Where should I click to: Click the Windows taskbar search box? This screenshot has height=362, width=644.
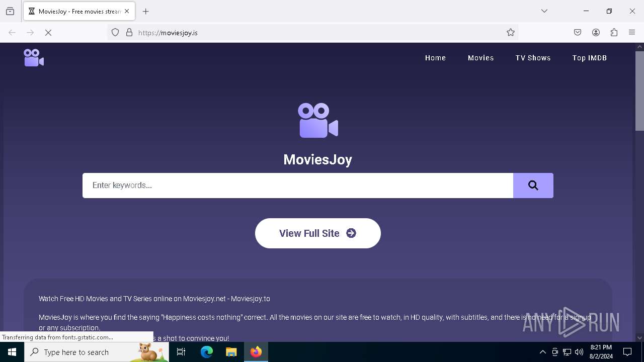(x=97, y=352)
